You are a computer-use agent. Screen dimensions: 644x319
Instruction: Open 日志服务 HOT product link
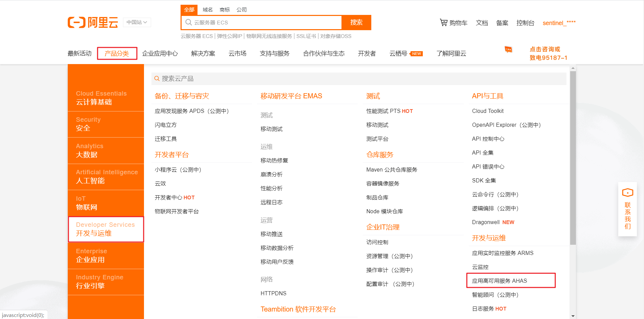(x=489, y=308)
